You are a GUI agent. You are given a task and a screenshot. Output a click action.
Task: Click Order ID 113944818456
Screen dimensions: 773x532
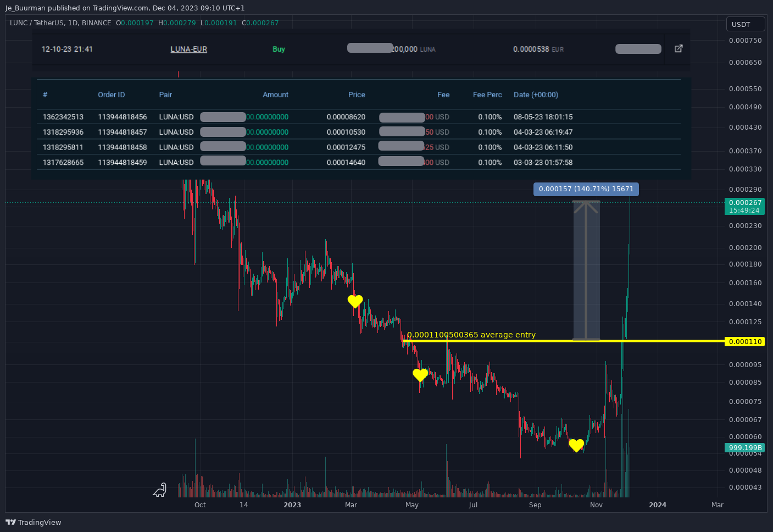[x=123, y=117]
